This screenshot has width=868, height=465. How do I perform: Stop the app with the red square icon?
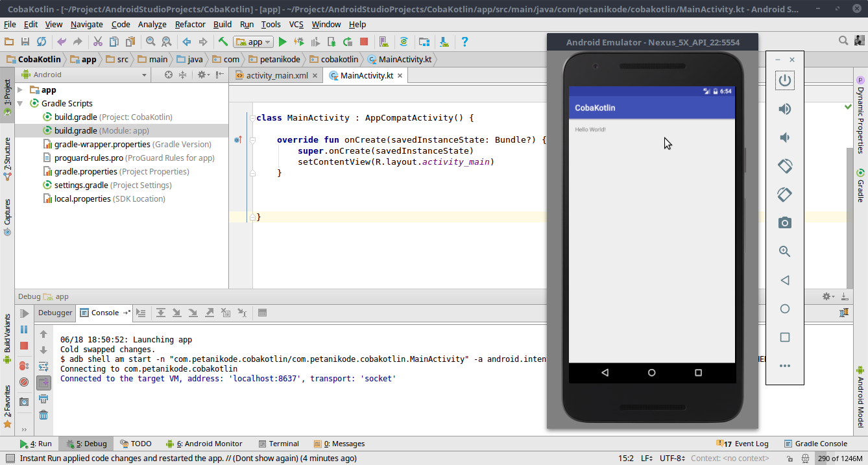click(365, 41)
